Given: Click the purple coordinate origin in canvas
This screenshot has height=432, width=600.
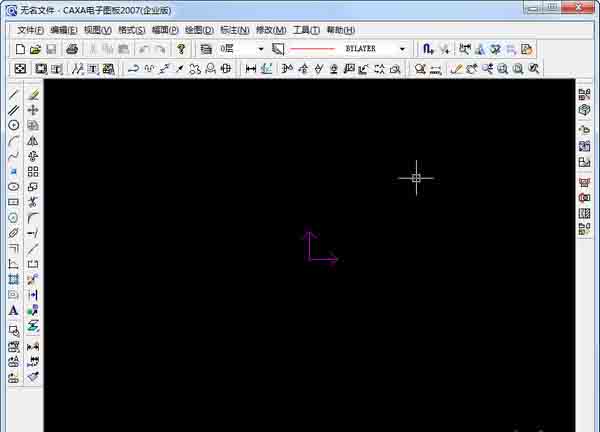Looking at the screenshot, I should [x=309, y=259].
